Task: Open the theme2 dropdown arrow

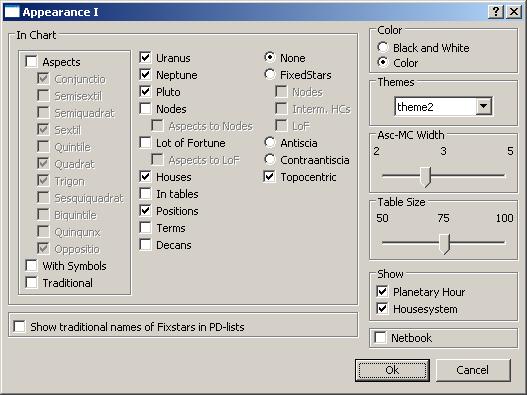Action: (484, 107)
